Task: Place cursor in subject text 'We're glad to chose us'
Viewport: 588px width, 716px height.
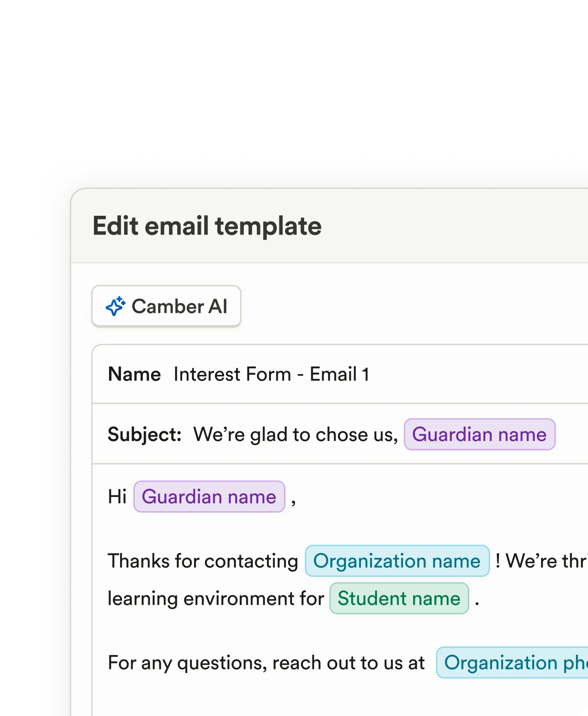Action: (295, 434)
